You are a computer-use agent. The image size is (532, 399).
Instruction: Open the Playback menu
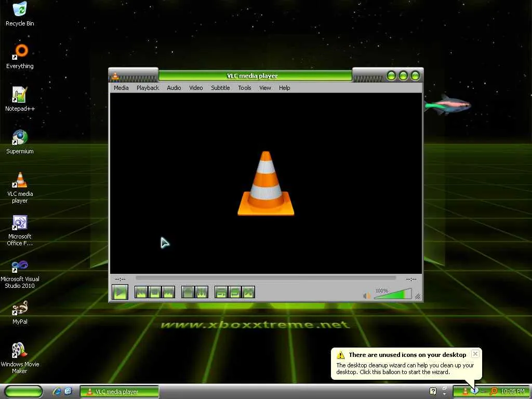coord(148,88)
